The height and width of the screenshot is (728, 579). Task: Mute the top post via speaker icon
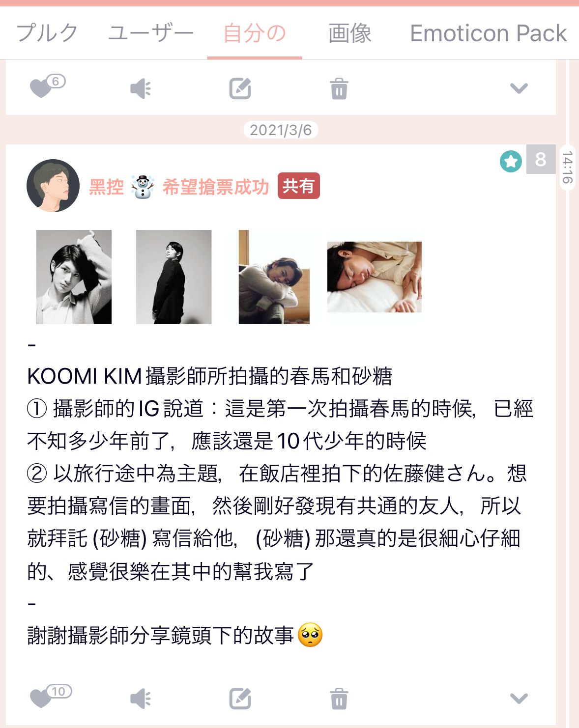click(141, 89)
